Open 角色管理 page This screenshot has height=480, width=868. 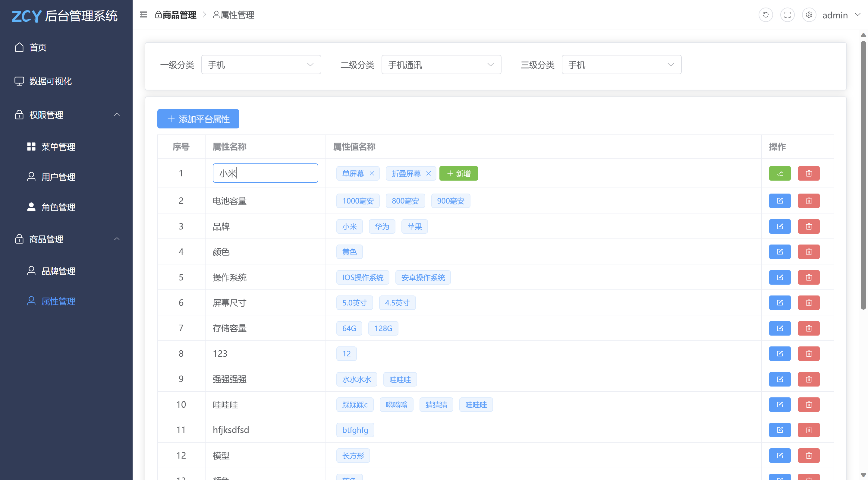[x=66, y=207]
